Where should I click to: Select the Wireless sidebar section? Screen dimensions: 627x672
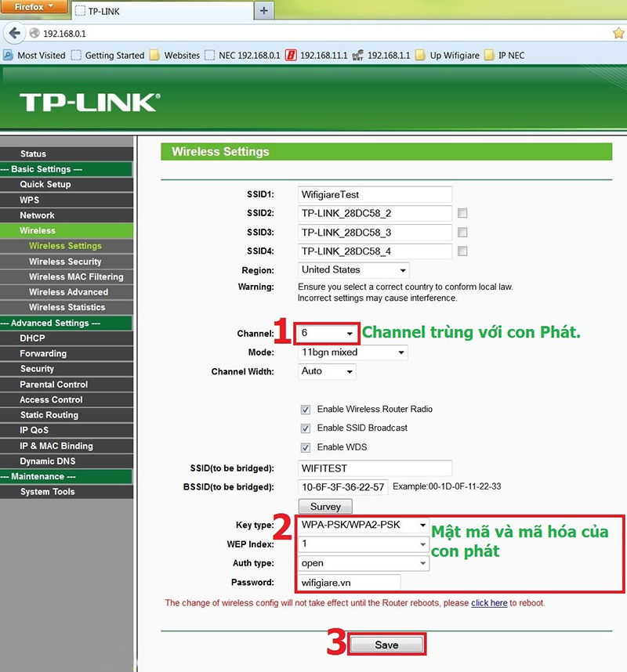pos(67,230)
